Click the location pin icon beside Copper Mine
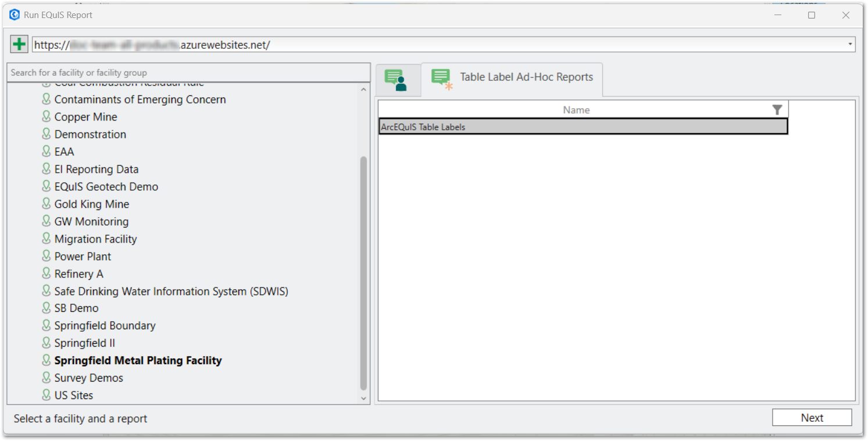 point(47,116)
